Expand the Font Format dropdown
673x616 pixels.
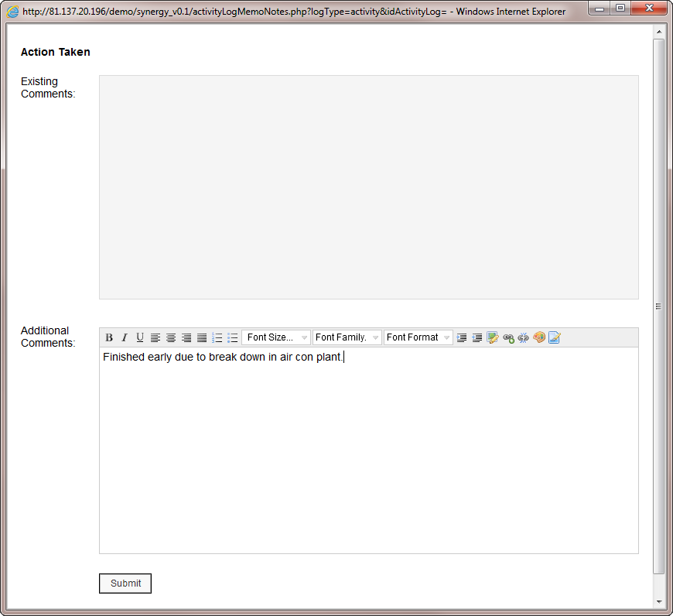click(418, 337)
